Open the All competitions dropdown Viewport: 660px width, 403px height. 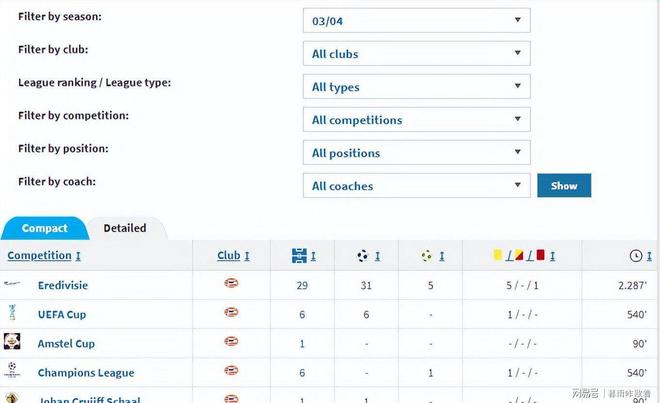pos(416,120)
